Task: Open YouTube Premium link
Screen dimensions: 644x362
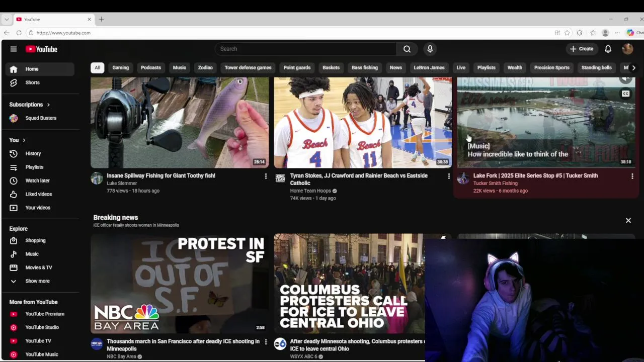Action: tap(40, 314)
